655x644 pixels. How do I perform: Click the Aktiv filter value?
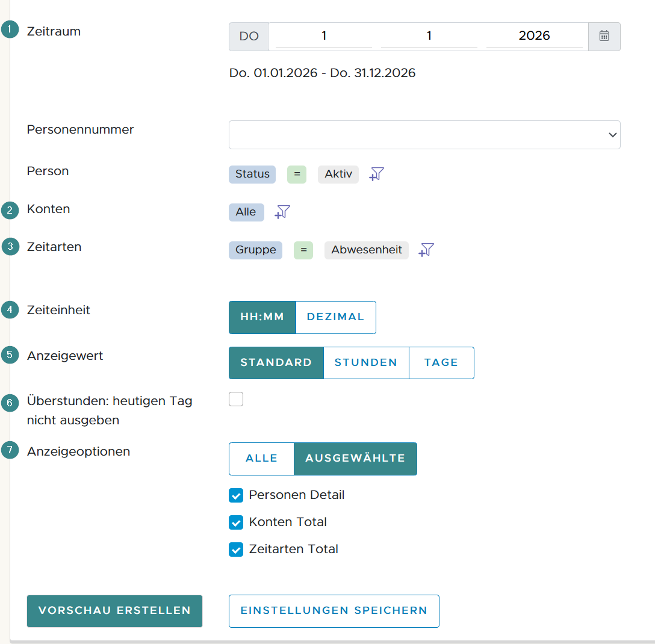pos(338,174)
